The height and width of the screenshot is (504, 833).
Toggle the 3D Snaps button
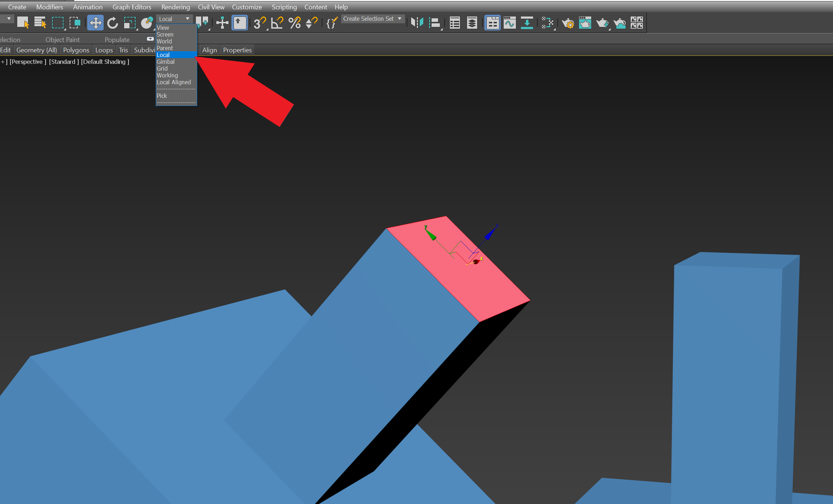260,23
